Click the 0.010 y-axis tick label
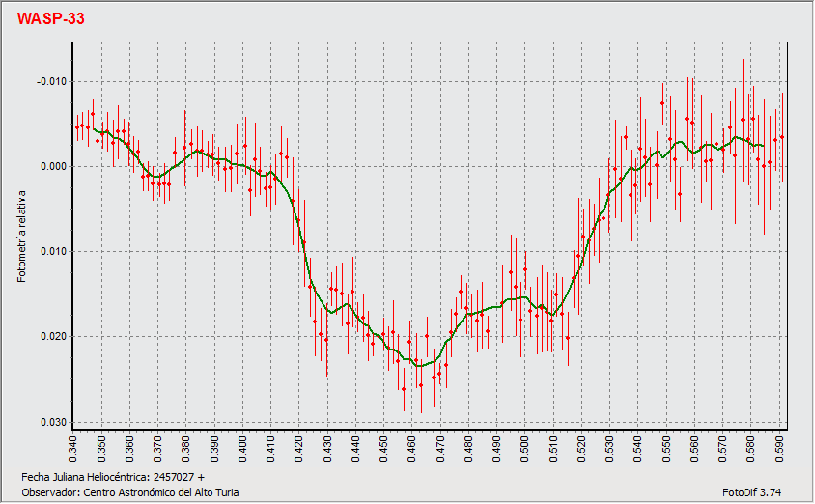Image resolution: width=815 pixels, height=504 pixels. (x=54, y=252)
